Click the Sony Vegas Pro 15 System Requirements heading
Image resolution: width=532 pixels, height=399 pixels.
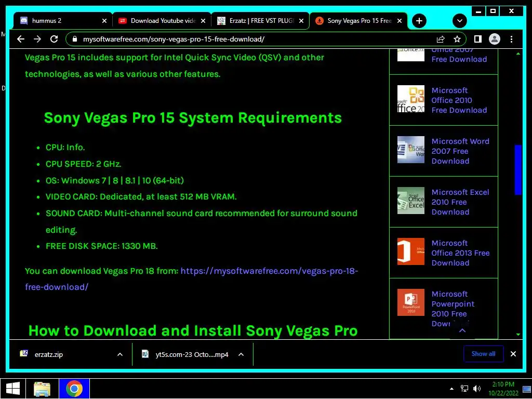pos(193,118)
